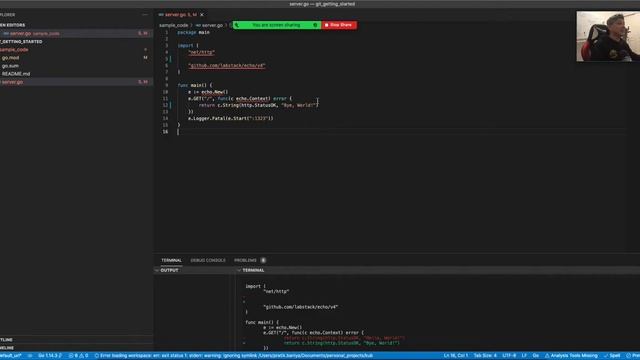
Task: Click the "net/http" import line
Action: (x=201, y=52)
